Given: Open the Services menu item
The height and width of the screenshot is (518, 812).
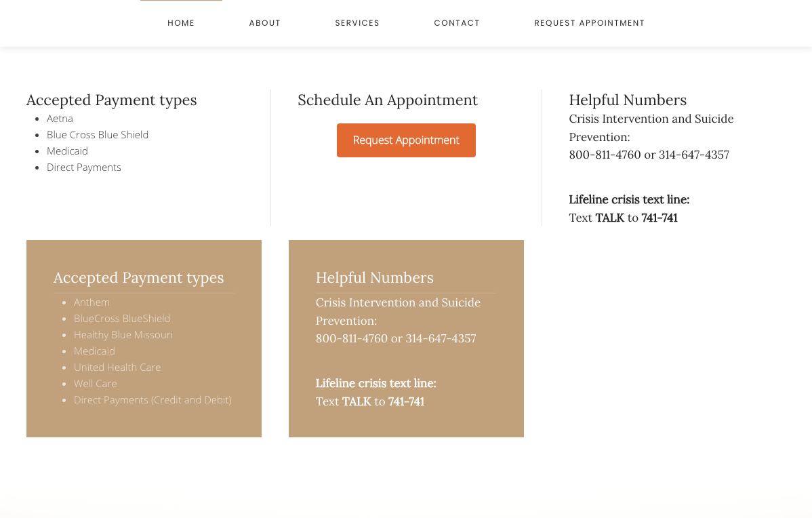Looking at the screenshot, I should [357, 23].
